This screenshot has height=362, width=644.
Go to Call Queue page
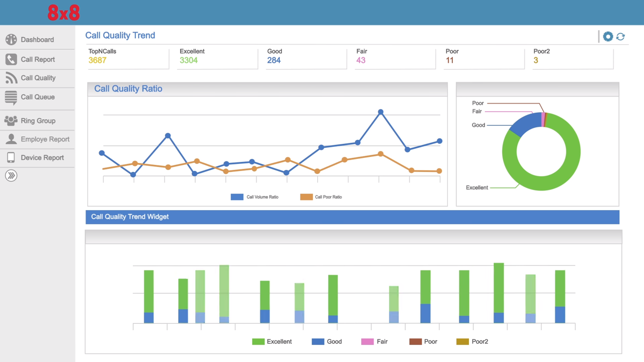point(37,98)
